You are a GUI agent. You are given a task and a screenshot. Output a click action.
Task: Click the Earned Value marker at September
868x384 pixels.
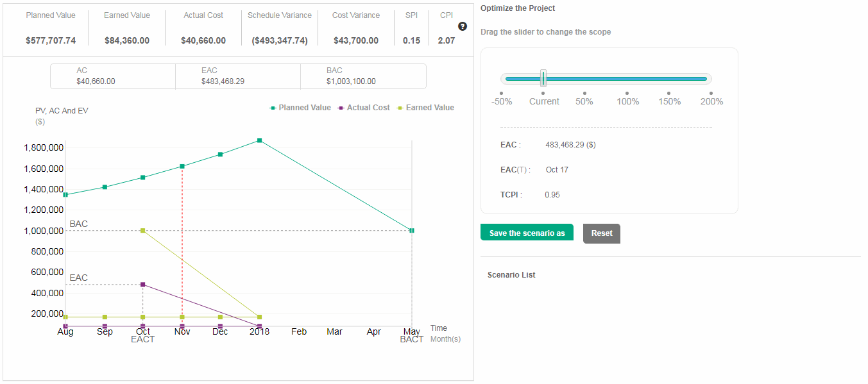105,317
